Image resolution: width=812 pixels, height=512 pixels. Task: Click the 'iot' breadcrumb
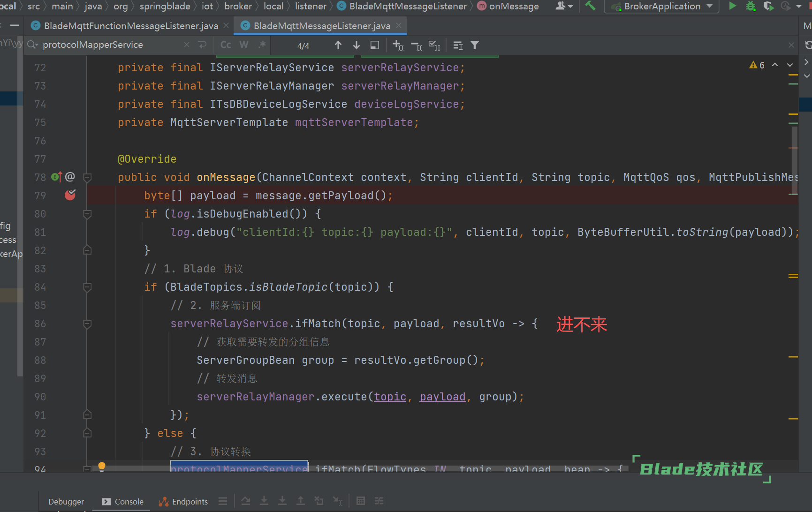coord(207,6)
